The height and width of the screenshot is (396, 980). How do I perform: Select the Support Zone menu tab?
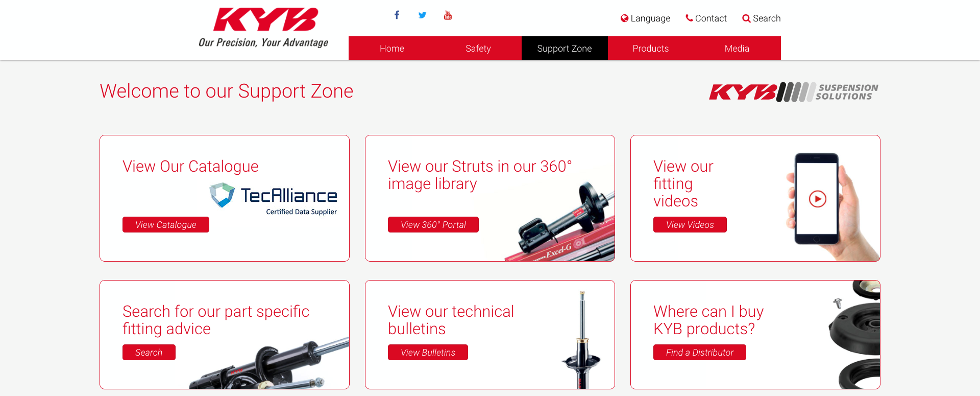pyautogui.click(x=565, y=48)
